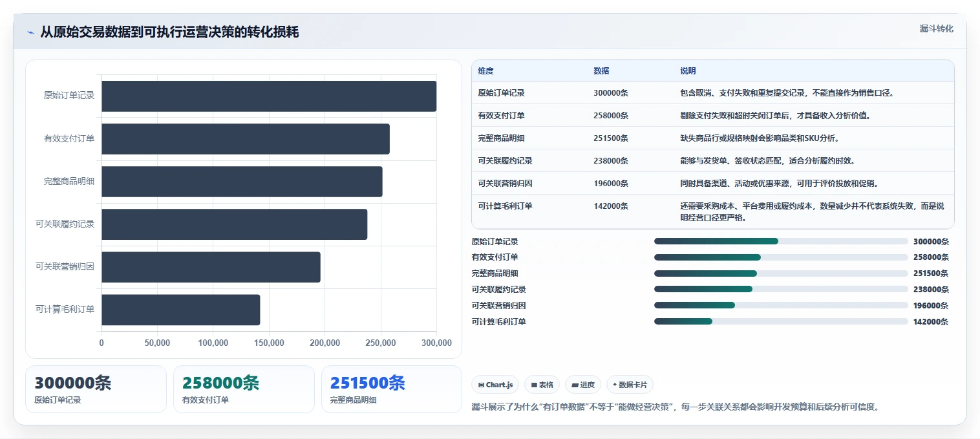The image size is (980, 439).
Task: Click the 可关联营销归因 bar in the chart
Action: click(x=211, y=267)
